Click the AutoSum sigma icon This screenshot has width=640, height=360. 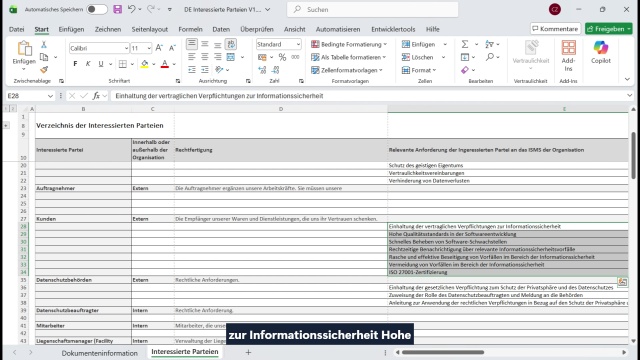pos(464,44)
